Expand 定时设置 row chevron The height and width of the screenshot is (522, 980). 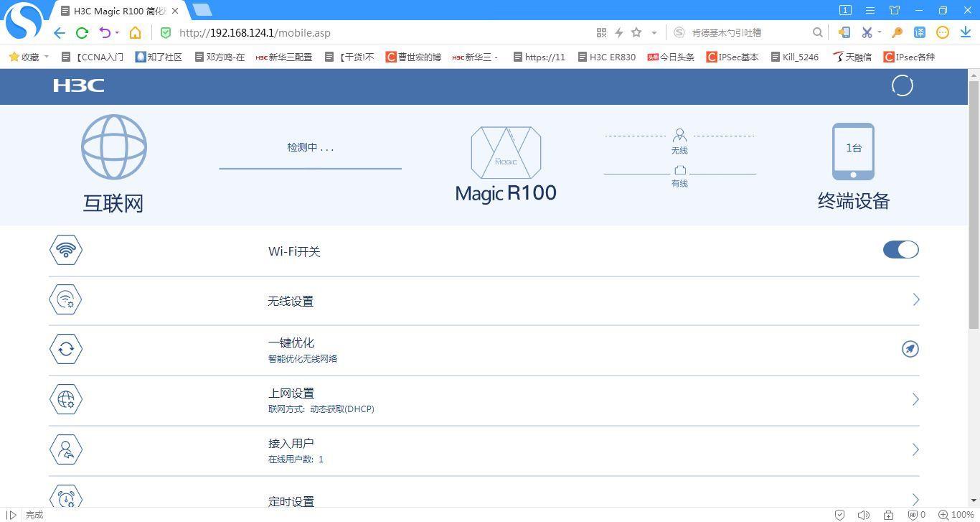(x=916, y=499)
